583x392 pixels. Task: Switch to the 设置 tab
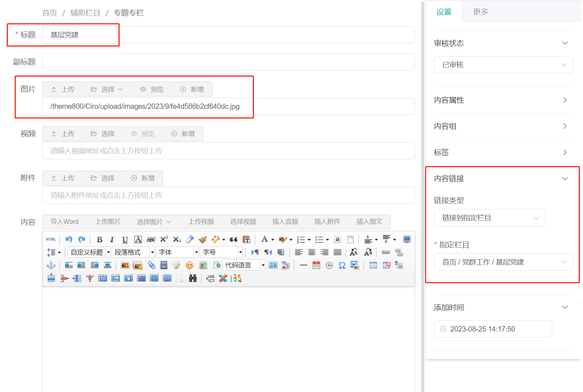pyautogui.click(x=444, y=11)
